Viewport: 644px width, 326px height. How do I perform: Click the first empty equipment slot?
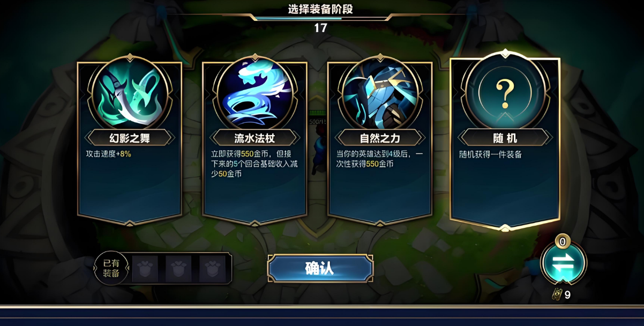145,269
